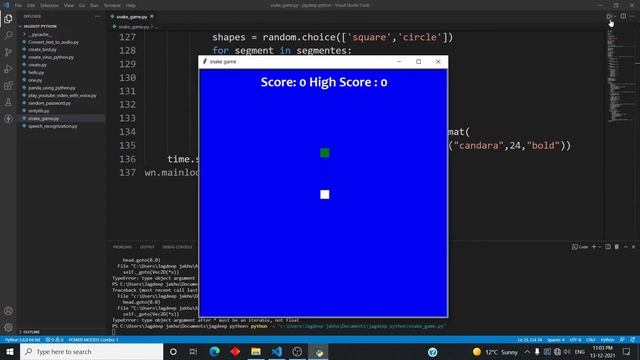Click the split editor icon
The image size is (640, 360).
(623, 16)
